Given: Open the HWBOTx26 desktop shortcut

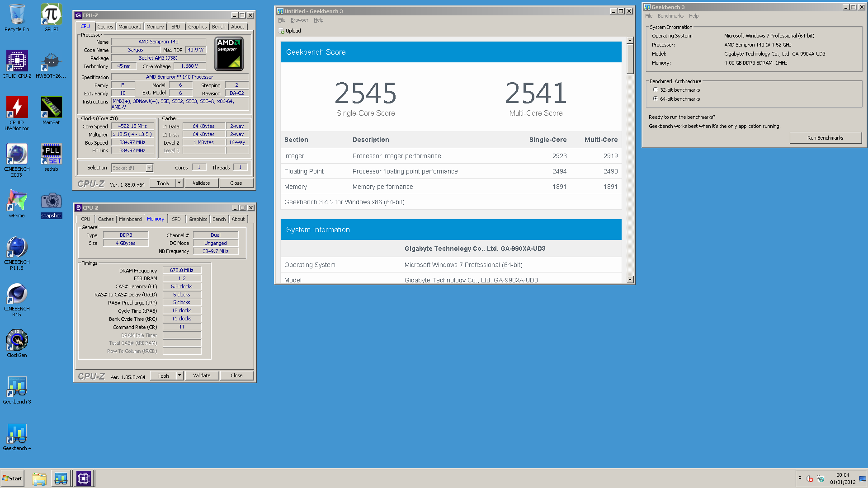Looking at the screenshot, I should pyautogui.click(x=51, y=64).
